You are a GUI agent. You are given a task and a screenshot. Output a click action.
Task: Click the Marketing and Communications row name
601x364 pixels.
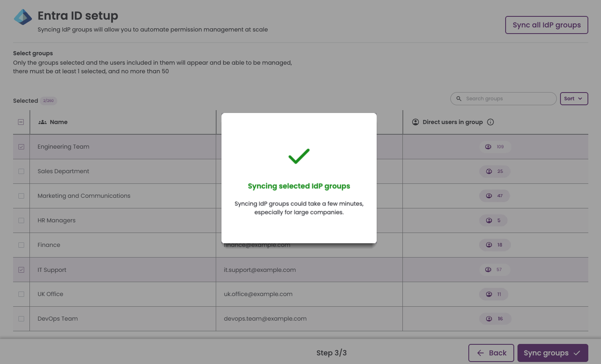pos(84,196)
